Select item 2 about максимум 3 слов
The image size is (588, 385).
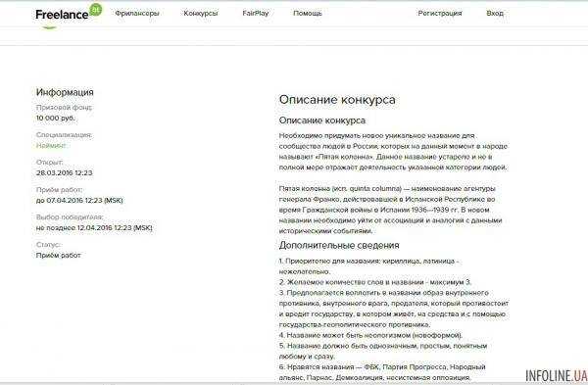coord(375,282)
